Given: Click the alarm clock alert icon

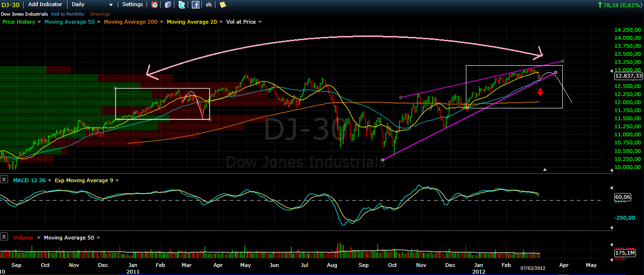Looking at the screenshot, I should tap(155, 5).
